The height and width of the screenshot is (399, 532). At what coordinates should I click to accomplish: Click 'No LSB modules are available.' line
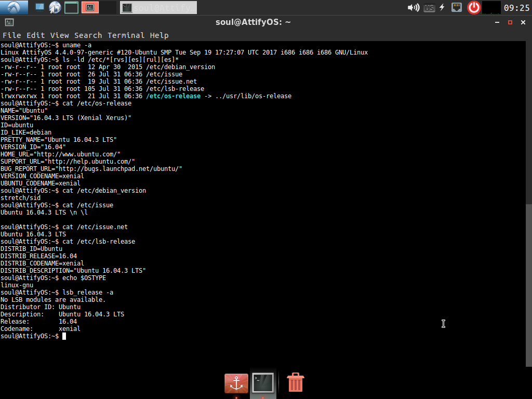point(53,300)
